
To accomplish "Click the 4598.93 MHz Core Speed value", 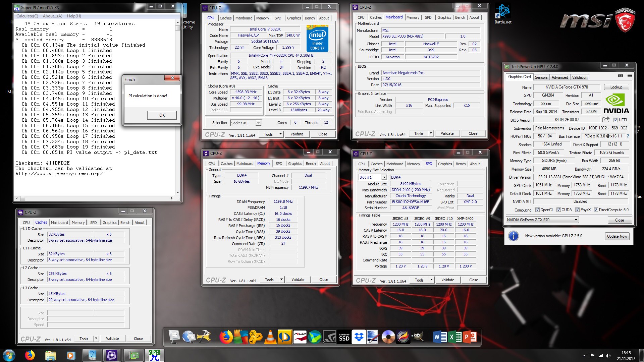I will coord(246,92).
